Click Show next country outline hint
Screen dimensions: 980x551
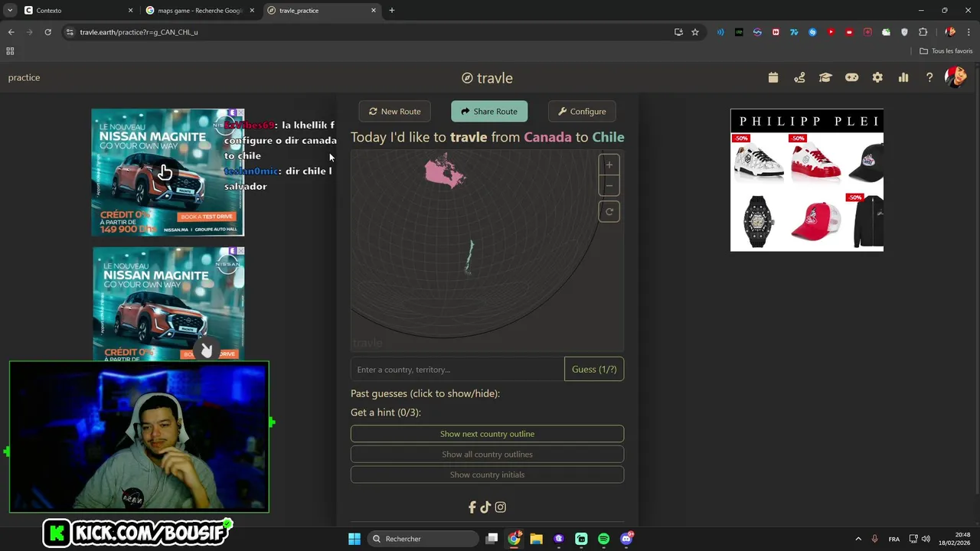click(x=487, y=434)
